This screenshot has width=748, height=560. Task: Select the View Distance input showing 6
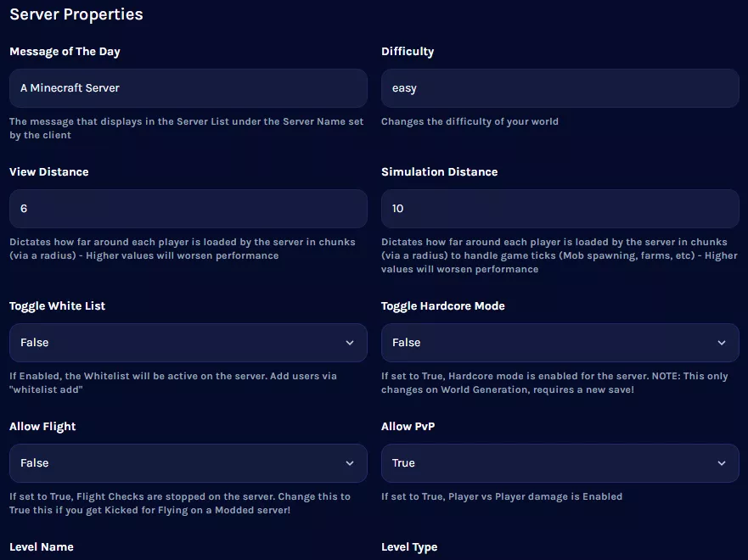(188, 209)
